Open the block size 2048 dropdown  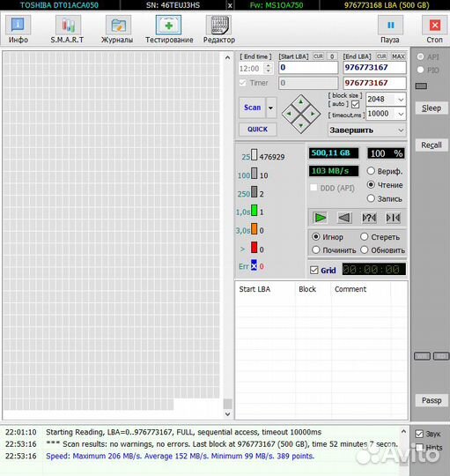point(401,100)
